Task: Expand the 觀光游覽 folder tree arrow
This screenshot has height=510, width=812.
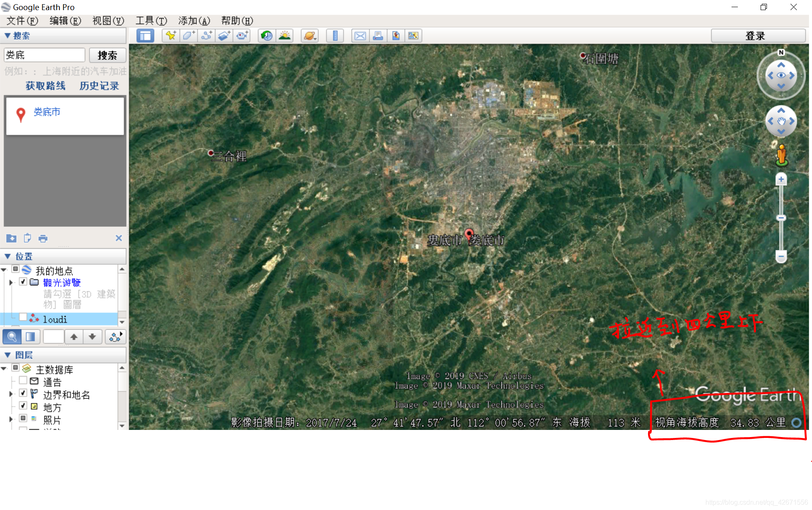Action: coord(11,282)
